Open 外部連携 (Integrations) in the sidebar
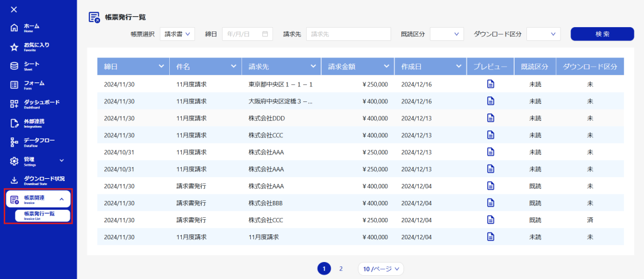This screenshot has height=279, width=644. pos(34,123)
